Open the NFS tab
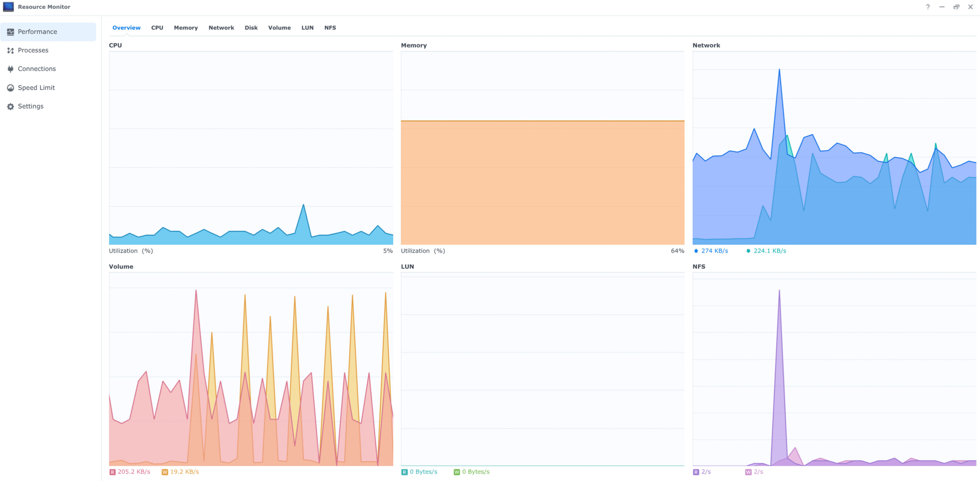The image size is (980, 481). [330, 28]
